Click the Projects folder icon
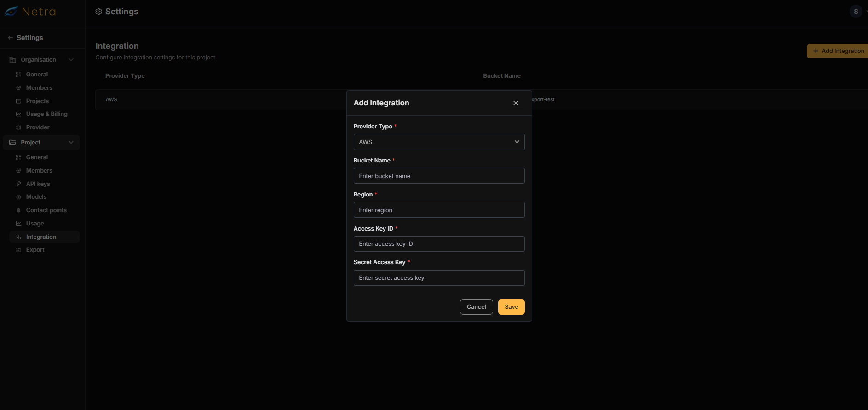Viewport: 868px width, 410px height. (18, 101)
